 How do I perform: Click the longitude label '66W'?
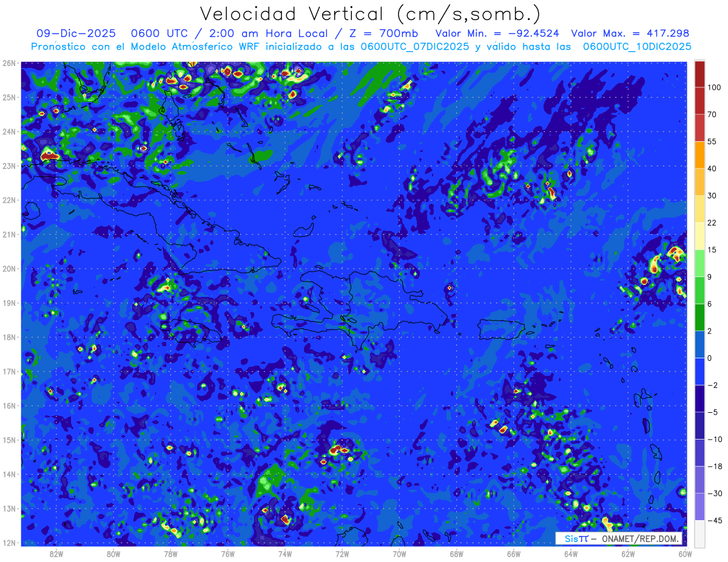[x=513, y=554]
